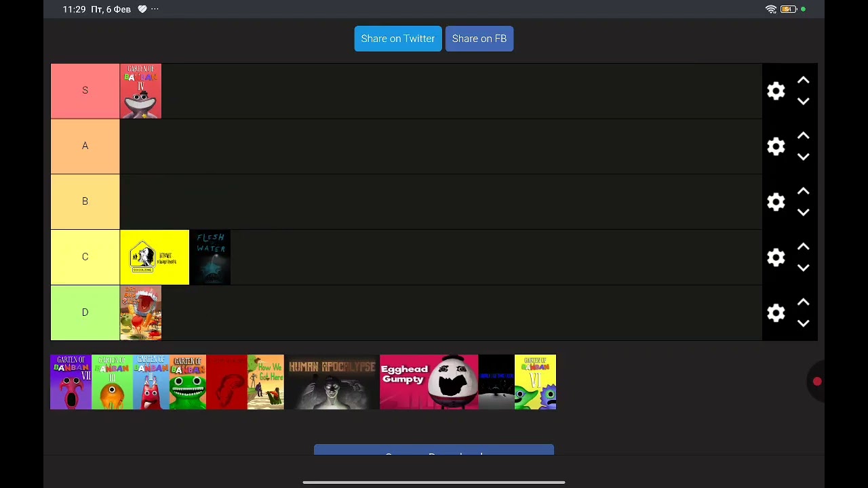Open settings gear for tier S
Screen dimensions: 868x488
tap(776, 91)
